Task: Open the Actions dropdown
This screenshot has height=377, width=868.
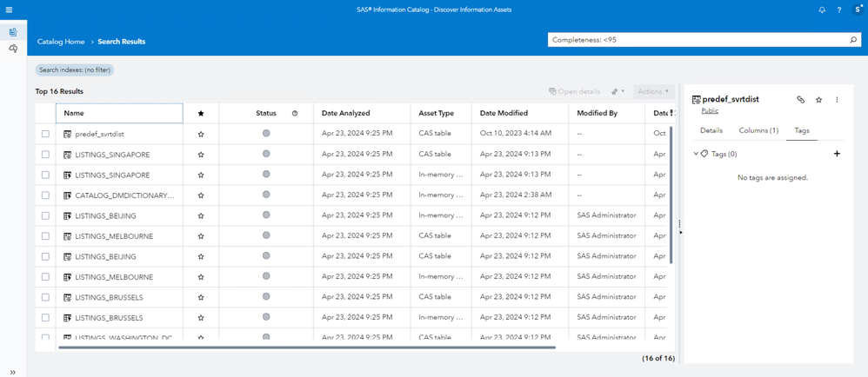Action: coord(653,91)
